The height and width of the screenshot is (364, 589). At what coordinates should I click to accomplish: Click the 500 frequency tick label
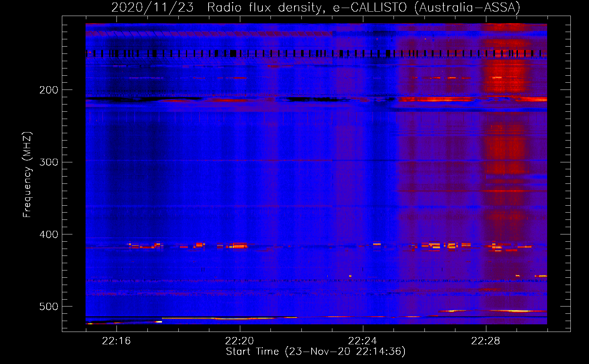(x=49, y=306)
